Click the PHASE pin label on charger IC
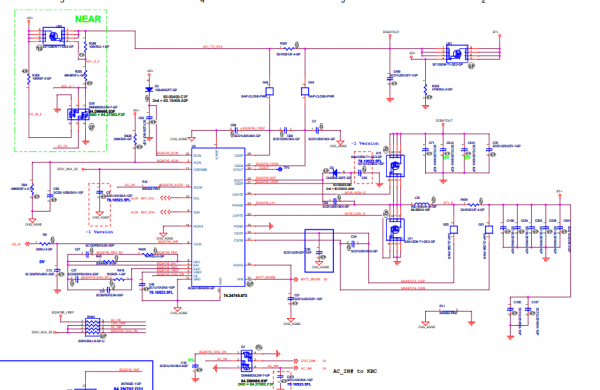 [x=237, y=205]
